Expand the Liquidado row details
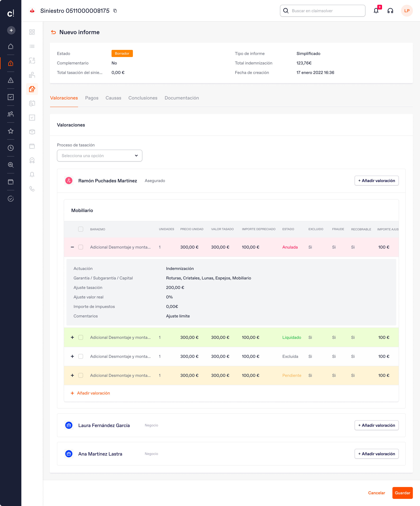The height and width of the screenshot is (506, 420). (x=72, y=337)
